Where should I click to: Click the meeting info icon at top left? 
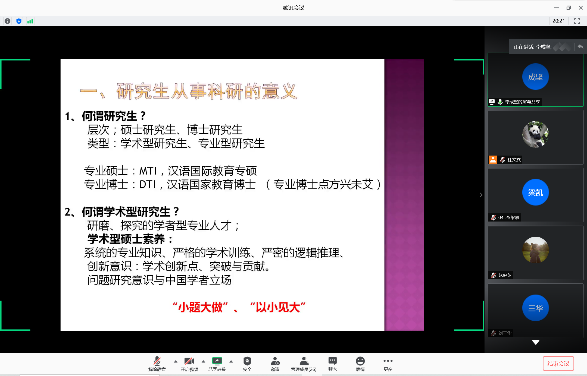tap(7, 21)
